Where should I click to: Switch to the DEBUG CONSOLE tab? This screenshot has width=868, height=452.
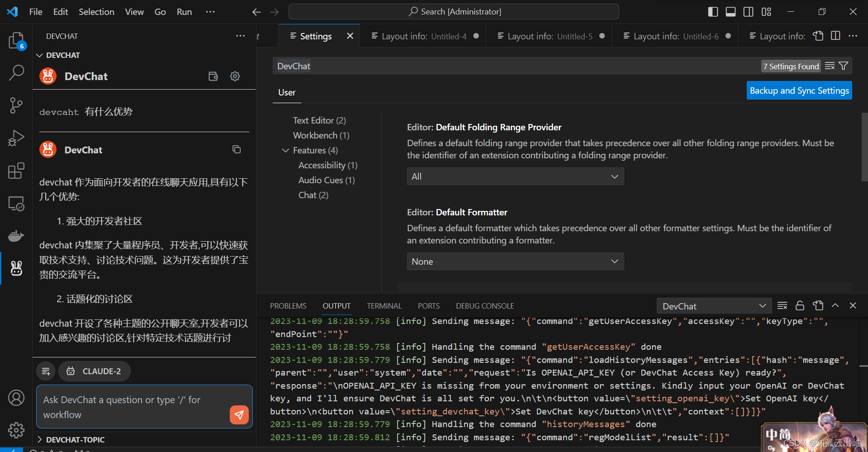click(485, 306)
